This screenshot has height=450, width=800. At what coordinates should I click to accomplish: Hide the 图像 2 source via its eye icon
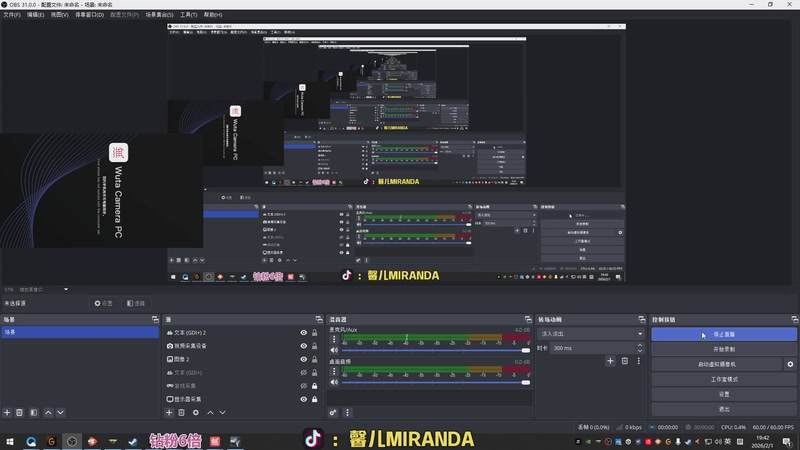pos(304,359)
